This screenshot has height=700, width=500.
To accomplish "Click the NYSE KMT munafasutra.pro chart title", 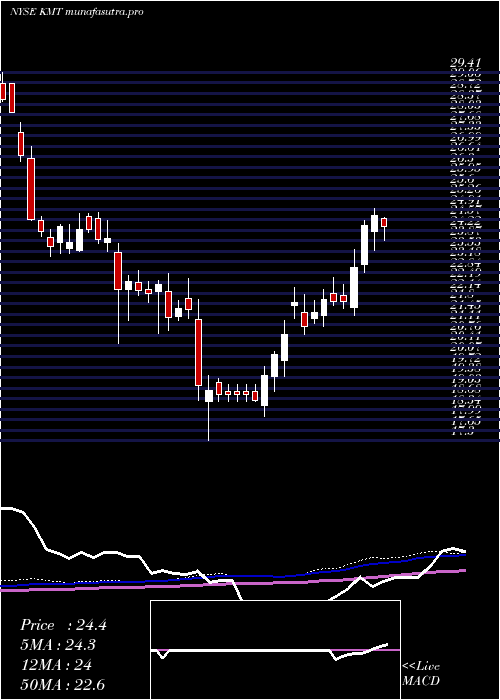I will 76,12.
